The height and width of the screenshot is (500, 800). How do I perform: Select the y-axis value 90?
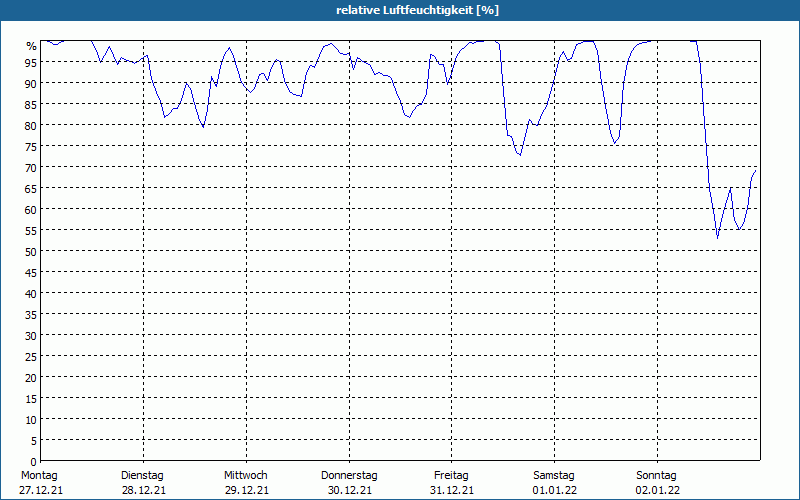pyautogui.click(x=31, y=83)
